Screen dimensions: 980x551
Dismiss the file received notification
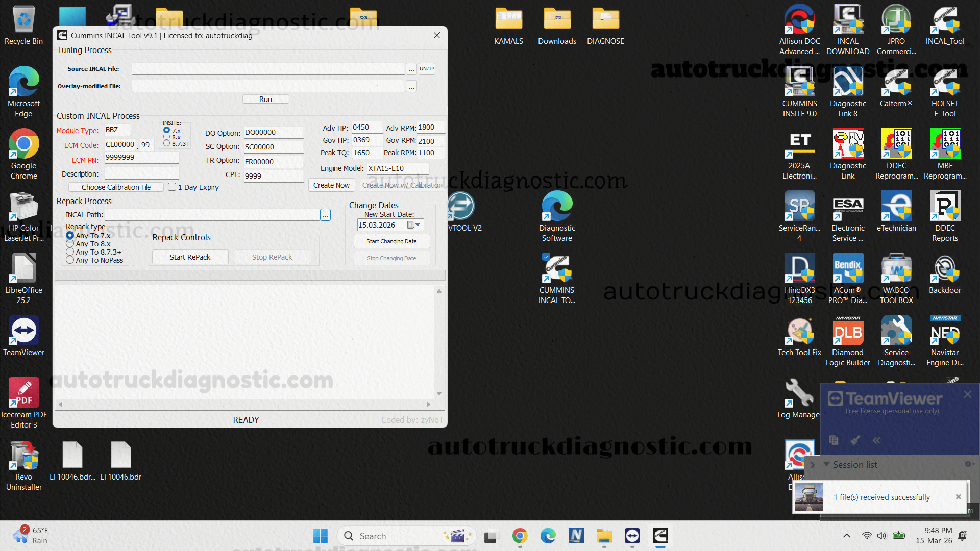pyautogui.click(x=958, y=497)
